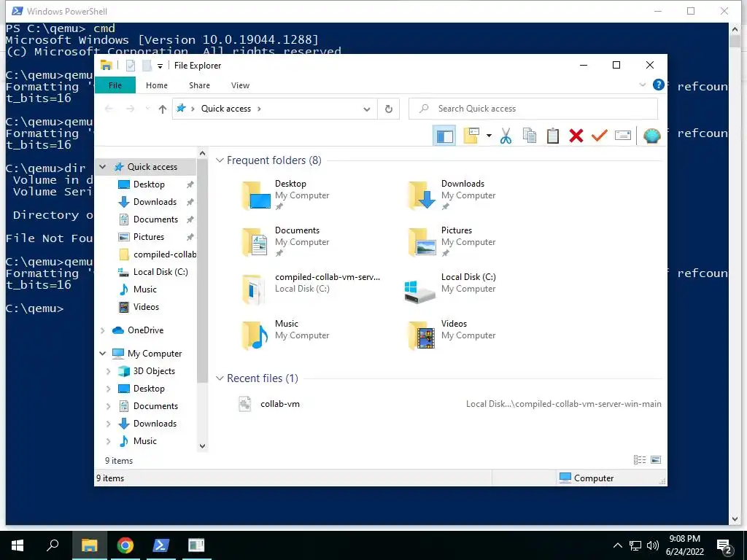Click the teal shell settings icon
Image resolution: width=747 pixels, height=560 pixels.
coord(651,136)
